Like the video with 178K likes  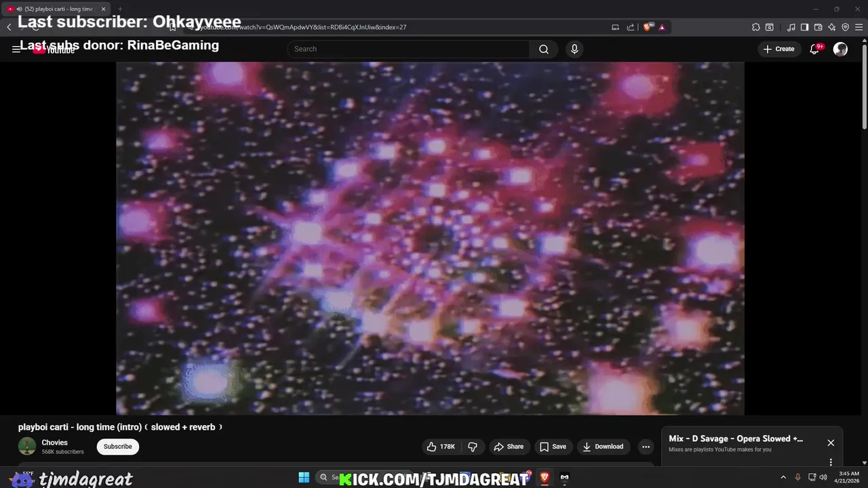(441, 447)
